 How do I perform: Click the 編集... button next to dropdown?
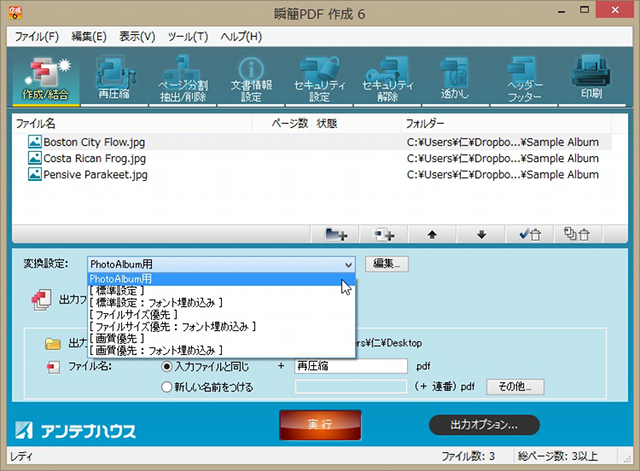click(387, 264)
